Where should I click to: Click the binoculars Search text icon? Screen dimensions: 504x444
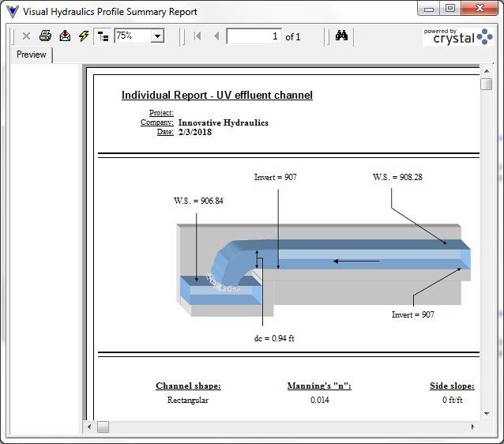[x=341, y=36]
